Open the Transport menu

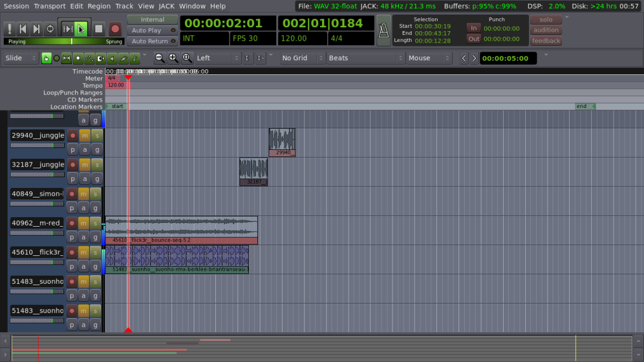click(50, 6)
